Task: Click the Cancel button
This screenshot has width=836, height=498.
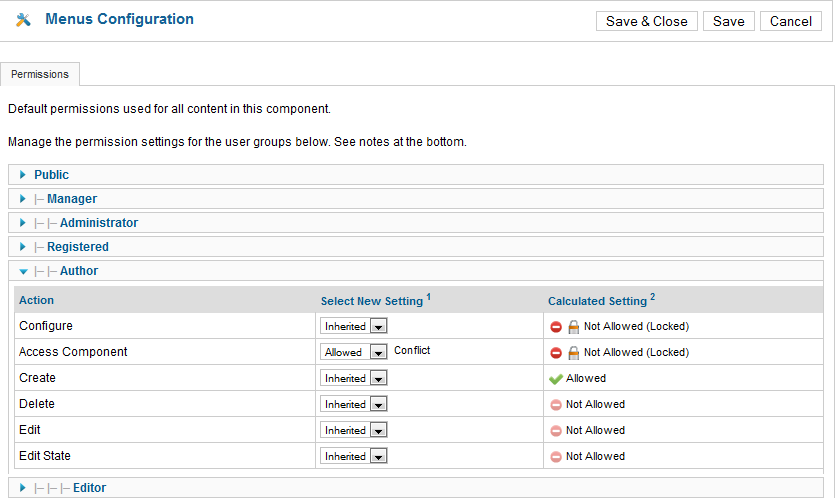Action: coord(791,21)
